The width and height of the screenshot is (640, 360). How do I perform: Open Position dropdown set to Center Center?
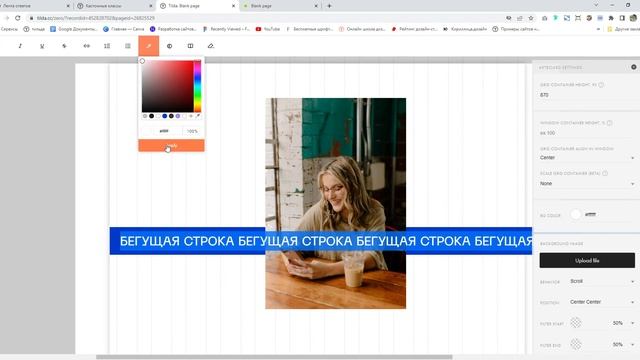pyautogui.click(x=602, y=302)
